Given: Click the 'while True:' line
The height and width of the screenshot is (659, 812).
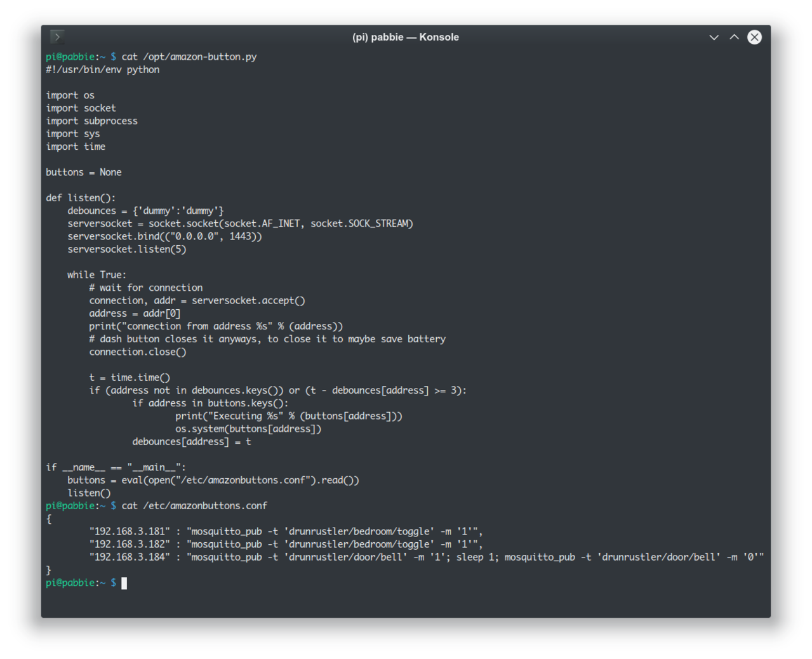Looking at the screenshot, I should tap(97, 275).
